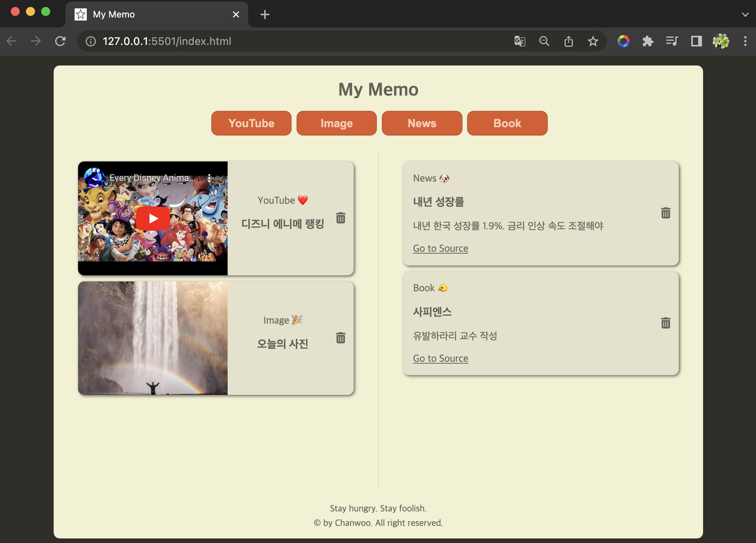756x543 pixels.
Task: Play the Disney animation YouTube video
Action: (153, 218)
